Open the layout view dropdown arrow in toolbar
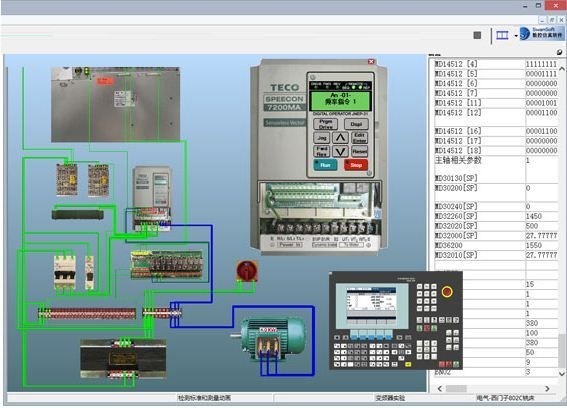The width and height of the screenshot is (567, 408). 516,35
